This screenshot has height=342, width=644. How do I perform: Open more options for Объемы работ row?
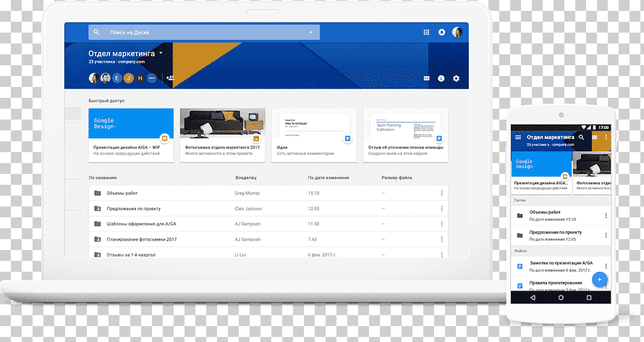(x=441, y=193)
